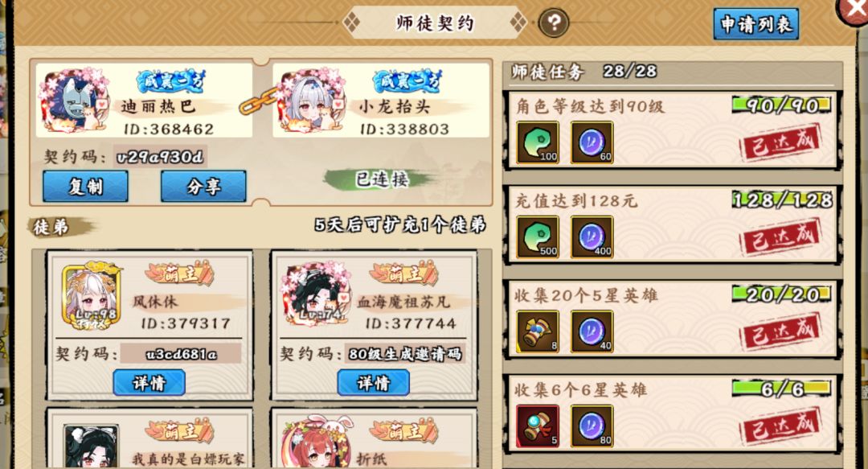This screenshot has width=868, height=469.
Task: Click 凤休休's contract code u3cd681a
Action: 181,354
